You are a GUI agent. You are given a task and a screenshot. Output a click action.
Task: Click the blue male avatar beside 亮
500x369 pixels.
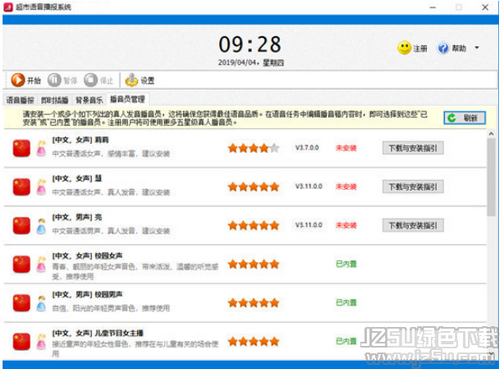click(x=41, y=226)
